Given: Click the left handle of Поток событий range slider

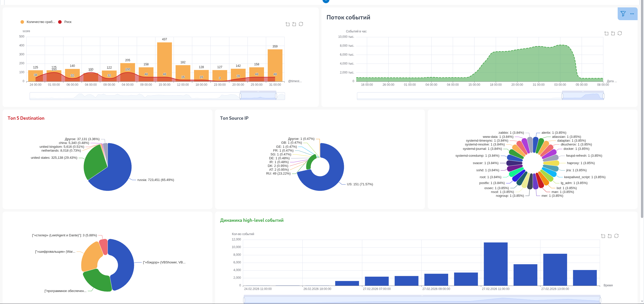Looking at the screenshot, I should click(x=562, y=96).
